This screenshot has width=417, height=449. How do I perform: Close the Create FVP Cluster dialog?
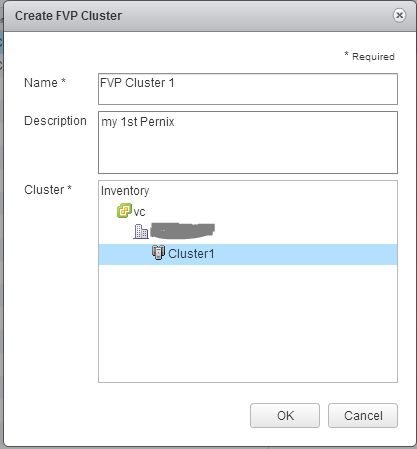[399, 15]
